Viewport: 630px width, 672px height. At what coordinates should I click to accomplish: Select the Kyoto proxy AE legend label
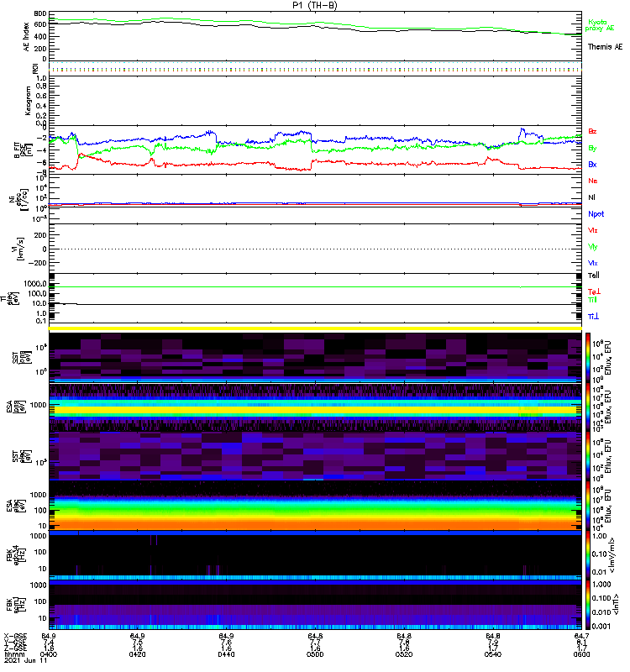click(599, 25)
